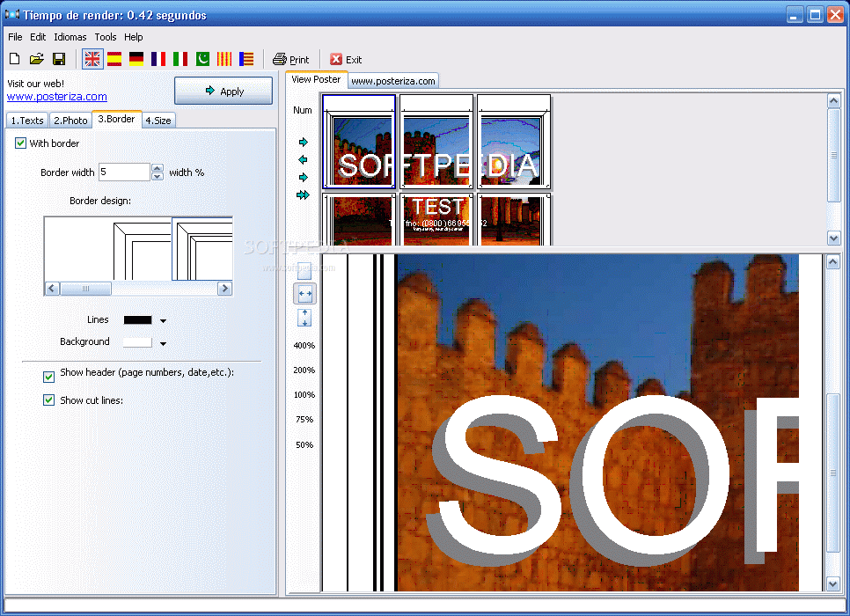This screenshot has width=850, height=616.
Task: Select the poster page showing TEST
Action: (x=436, y=219)
